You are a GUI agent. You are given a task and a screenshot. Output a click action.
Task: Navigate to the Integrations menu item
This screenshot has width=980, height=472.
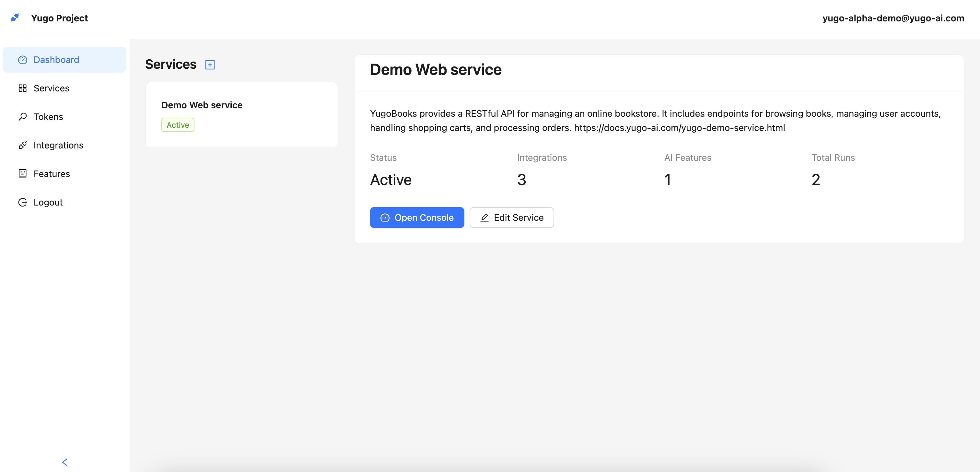tap(58, 145)
